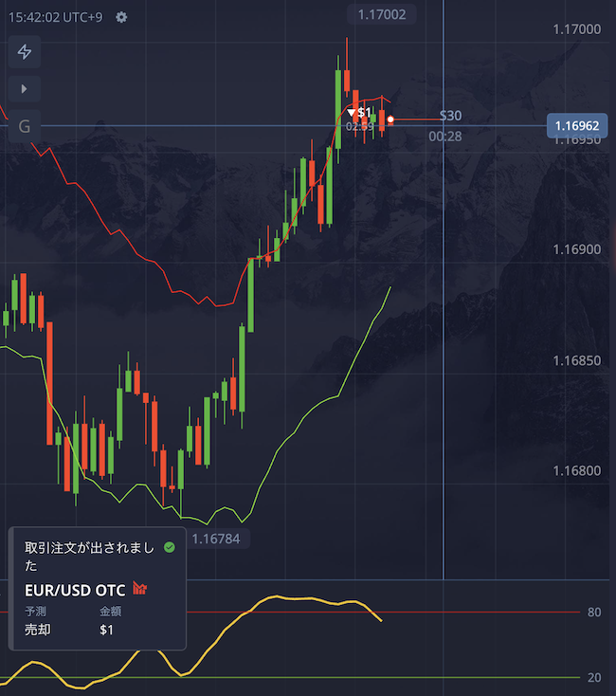Click the lightning bolt quick trade icon
616x696 pixels.
[25, 52]
